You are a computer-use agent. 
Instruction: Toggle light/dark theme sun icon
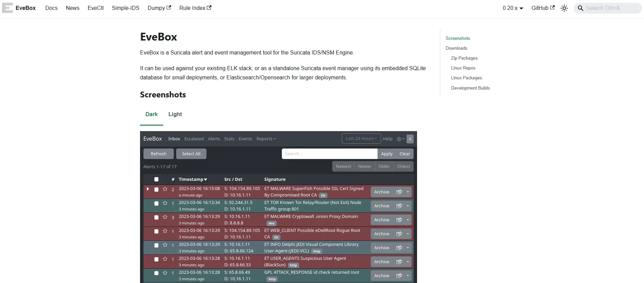click(564, 8)
